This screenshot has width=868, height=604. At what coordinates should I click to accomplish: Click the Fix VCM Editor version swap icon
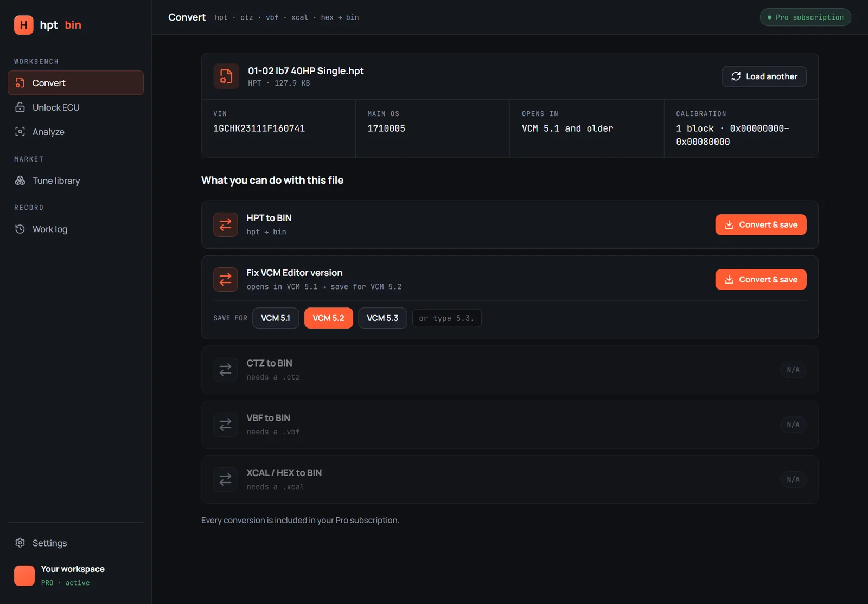[x=226, y=280]
